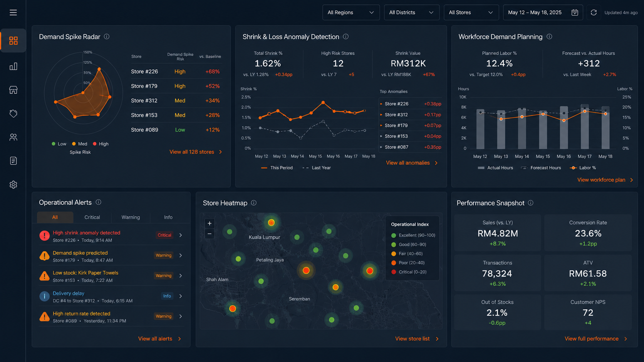
Task: Zoom in on the store heatmap
Action: click(210, 223)
